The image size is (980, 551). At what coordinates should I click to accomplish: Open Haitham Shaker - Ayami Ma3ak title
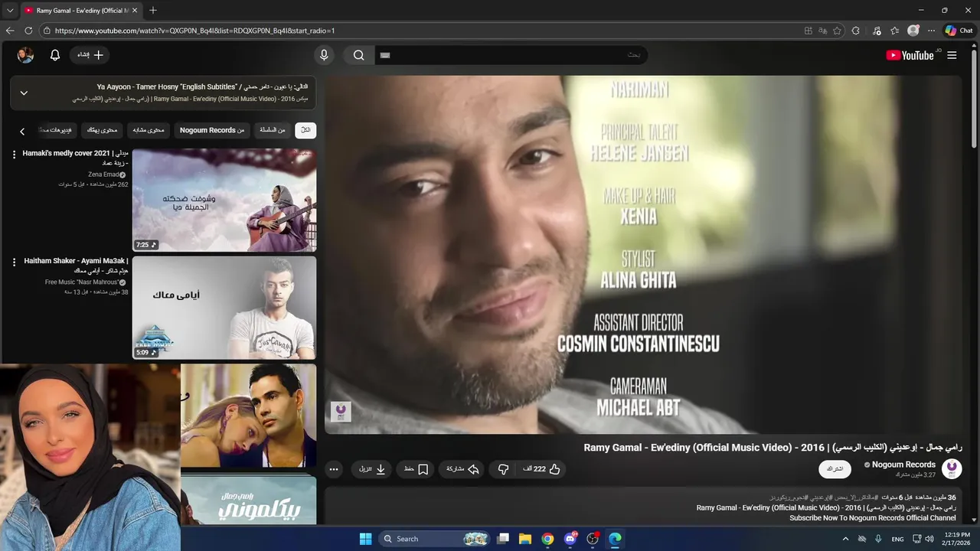click(x=76, y=266)
